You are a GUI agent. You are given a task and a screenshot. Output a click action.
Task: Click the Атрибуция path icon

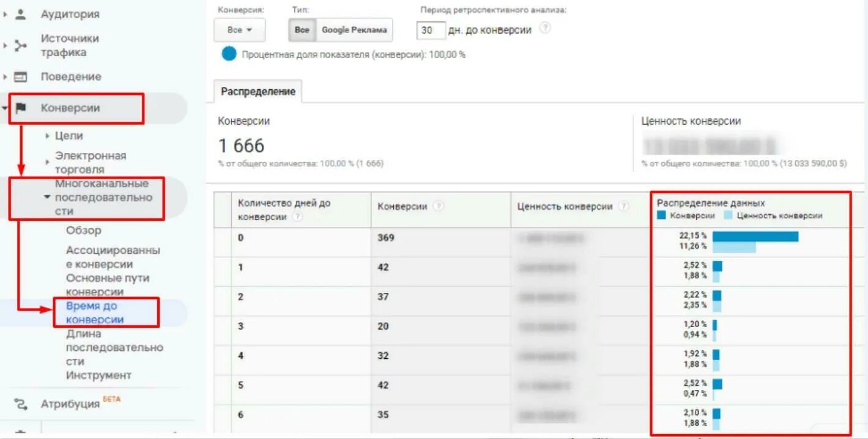coord(21,404)
